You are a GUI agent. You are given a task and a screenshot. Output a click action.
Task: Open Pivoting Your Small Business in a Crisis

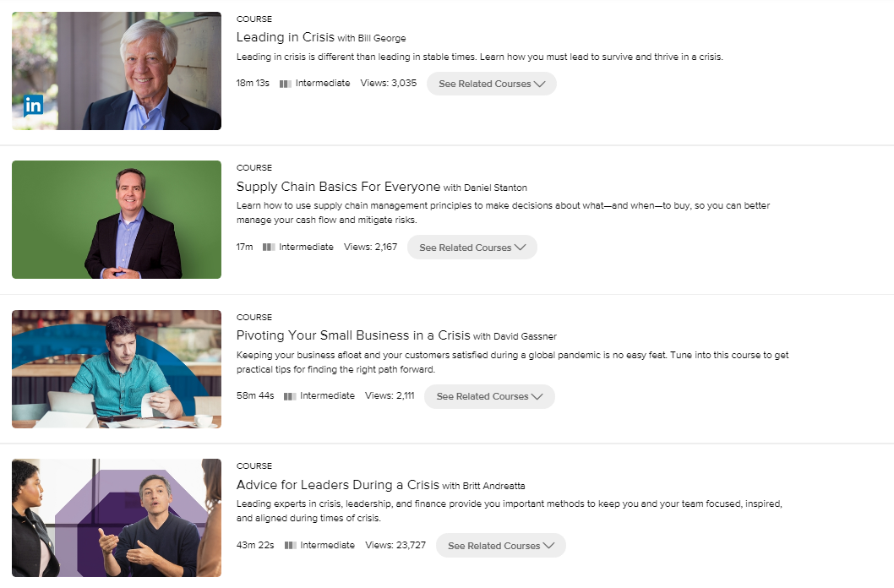pyautogui.click(x=353, y=335)
